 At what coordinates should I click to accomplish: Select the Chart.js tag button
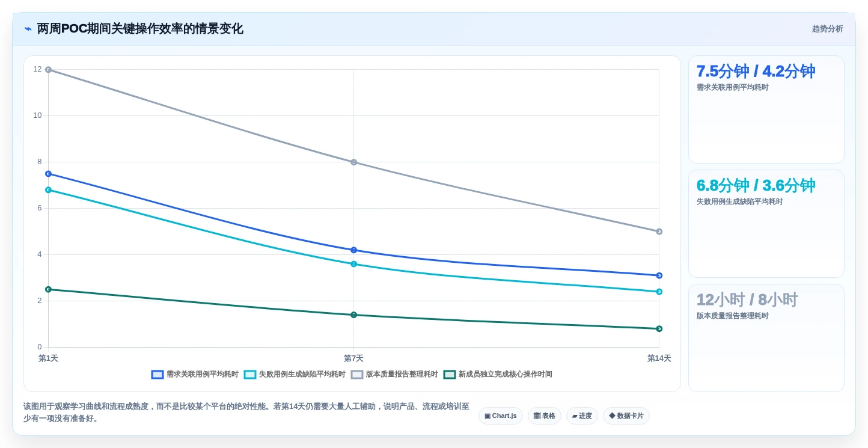pyautogui.click(x=501, y=416)
